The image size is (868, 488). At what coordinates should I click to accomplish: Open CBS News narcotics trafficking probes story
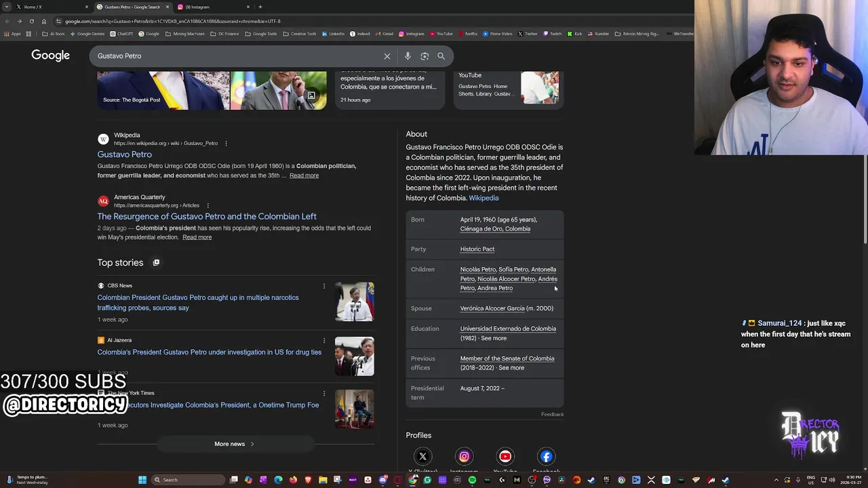tap(198, 302)
